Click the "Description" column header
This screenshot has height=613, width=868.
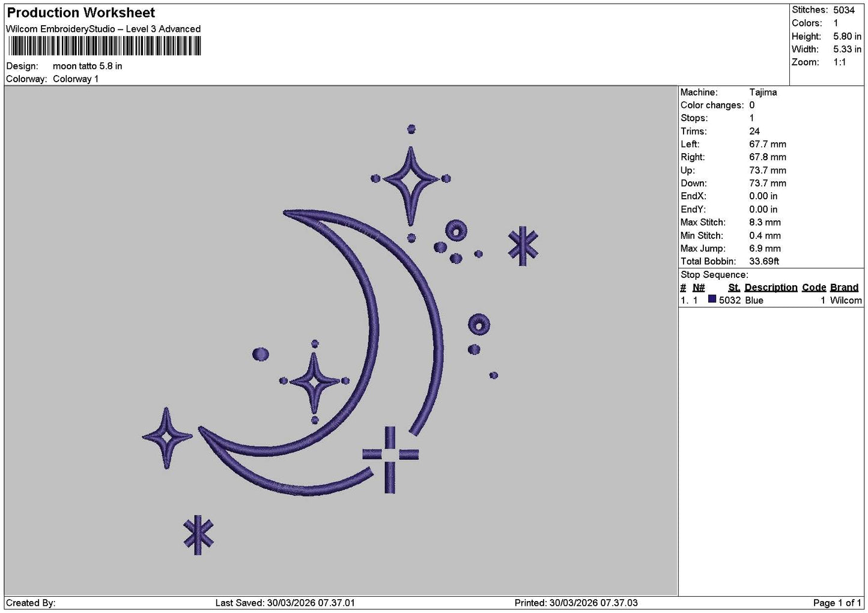tap(771, 288)
